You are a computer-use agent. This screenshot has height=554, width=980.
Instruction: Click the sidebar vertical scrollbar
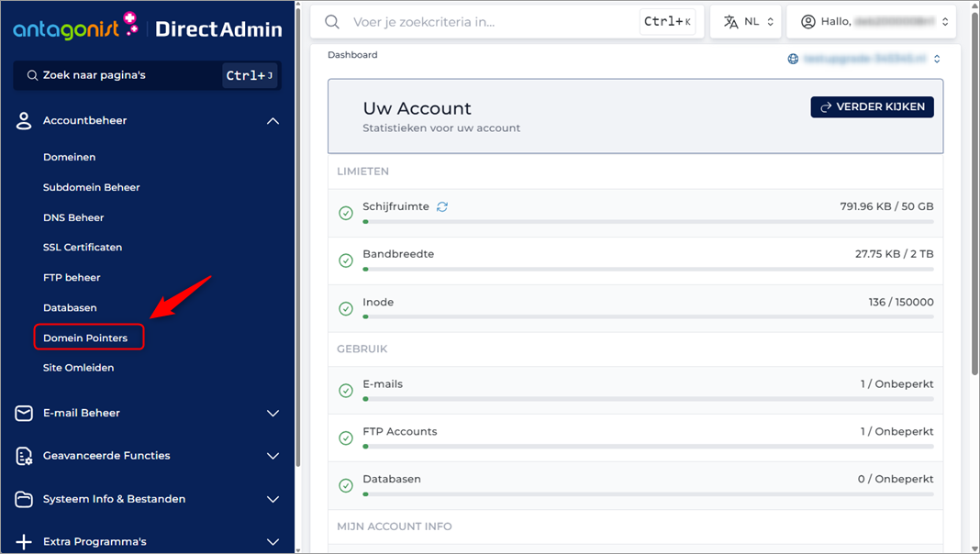pyautogui.click(x=298, y=238)
